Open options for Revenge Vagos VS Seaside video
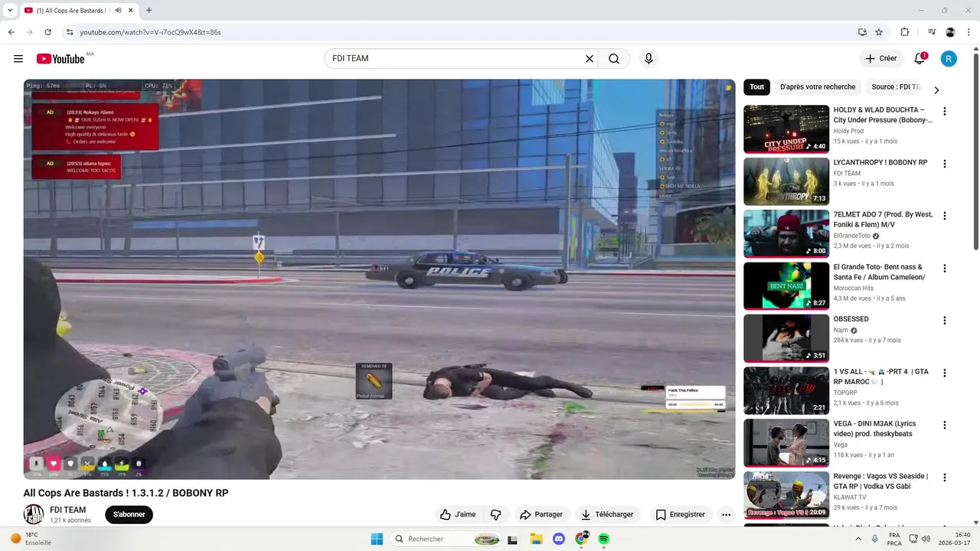The height and width of the screenshot is (551, 980). pos(944,478)
